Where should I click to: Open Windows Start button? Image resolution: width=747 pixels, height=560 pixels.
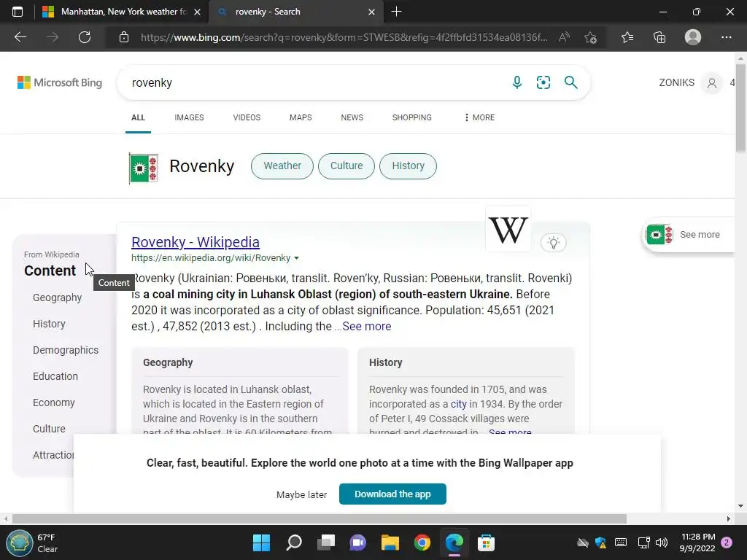pos(261,542)
